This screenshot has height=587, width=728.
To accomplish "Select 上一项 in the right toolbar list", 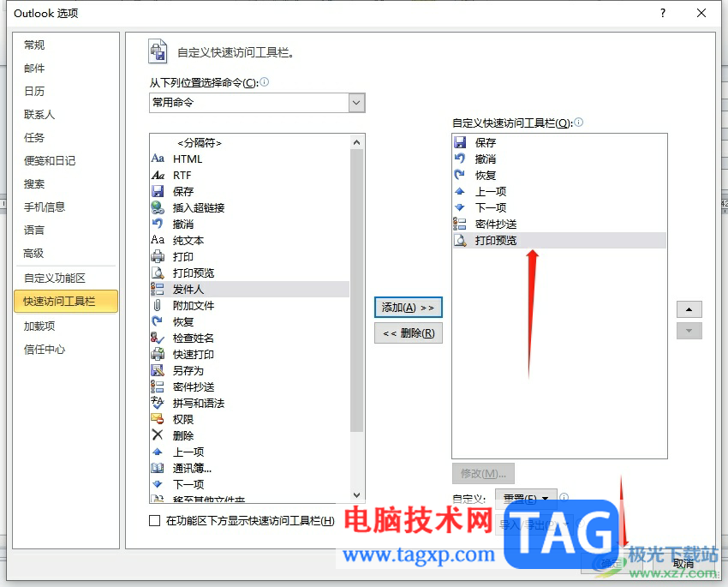I will (x=558, y=191).
